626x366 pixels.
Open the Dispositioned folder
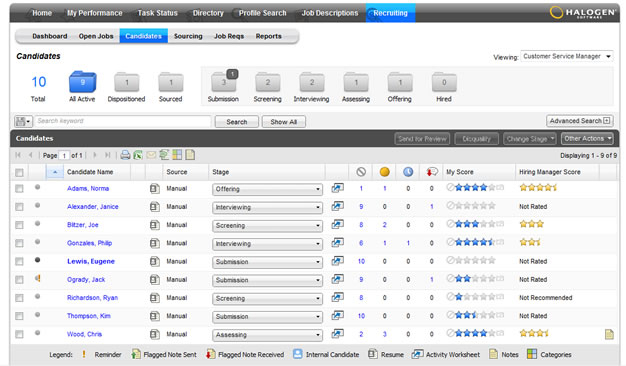tap(127, 82)
